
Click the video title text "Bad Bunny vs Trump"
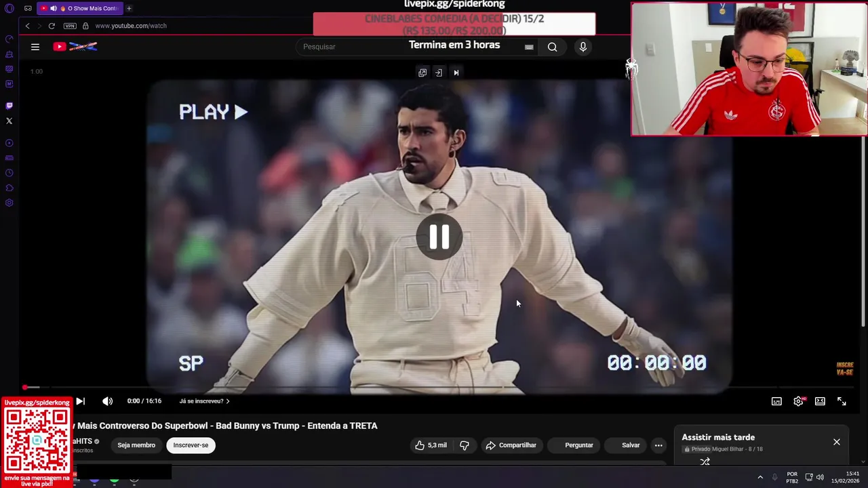coord(261,426)
